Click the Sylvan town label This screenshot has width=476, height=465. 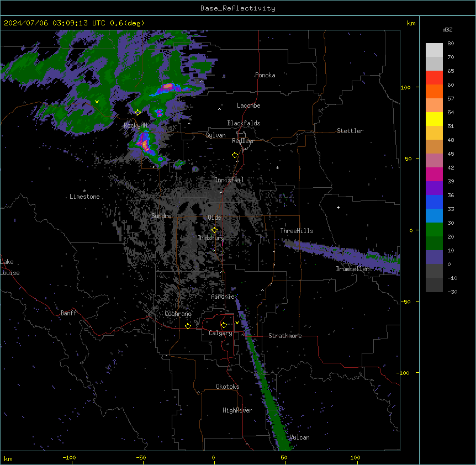tap(215, 135)
